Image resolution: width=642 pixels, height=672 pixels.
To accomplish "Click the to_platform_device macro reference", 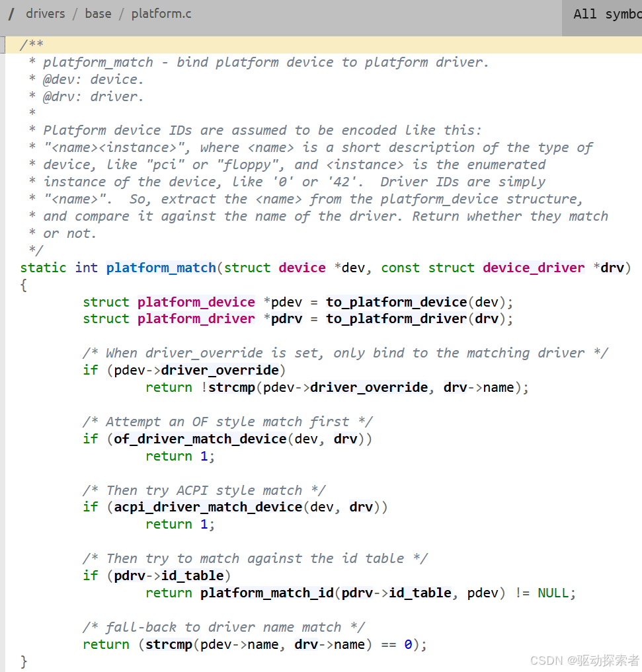I will point(395,302).
